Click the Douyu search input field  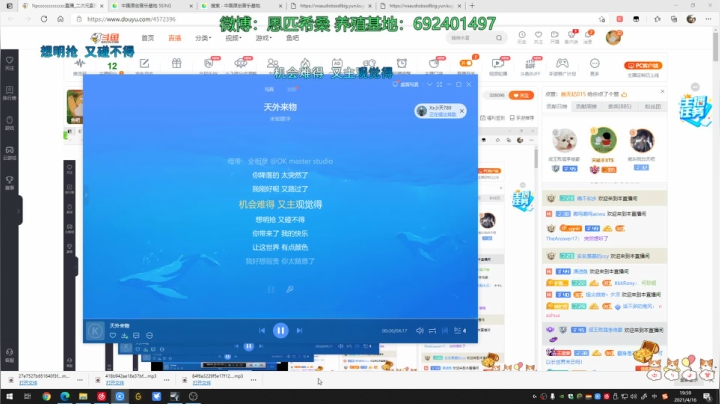471,38
